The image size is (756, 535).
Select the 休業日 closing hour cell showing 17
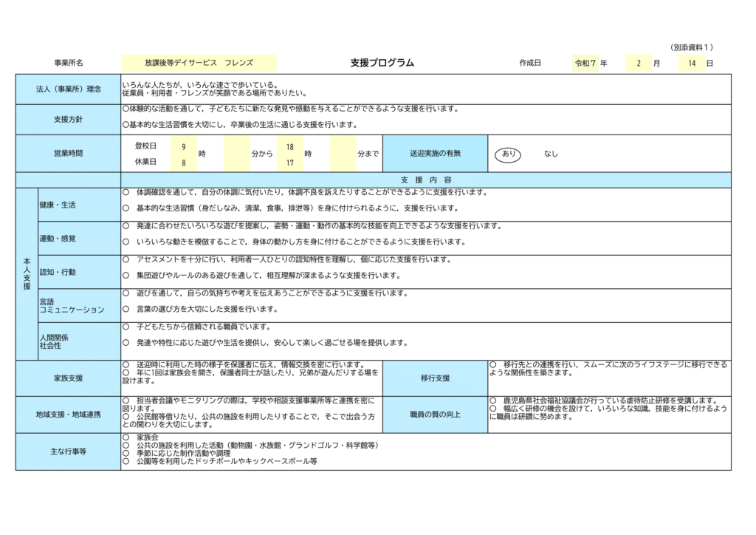click(x=290, y=162)
